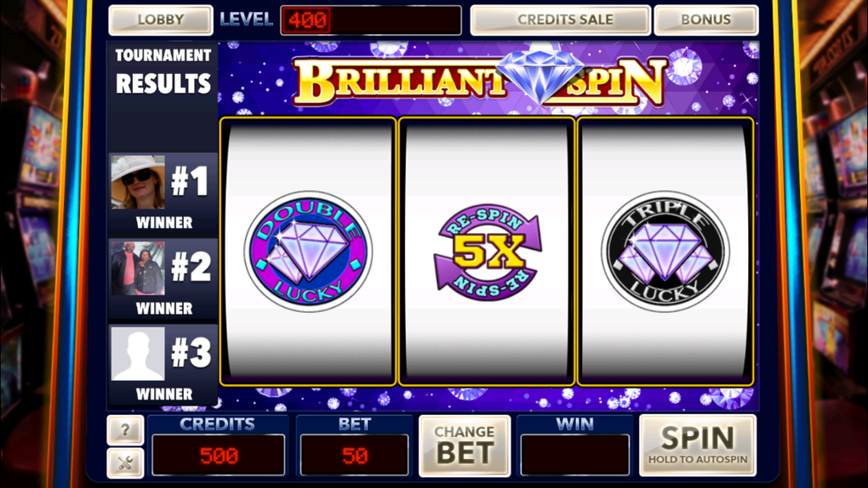The image size is (868, 488).
Task: Click the Level 400 progress bar
Action: point(371,20)
